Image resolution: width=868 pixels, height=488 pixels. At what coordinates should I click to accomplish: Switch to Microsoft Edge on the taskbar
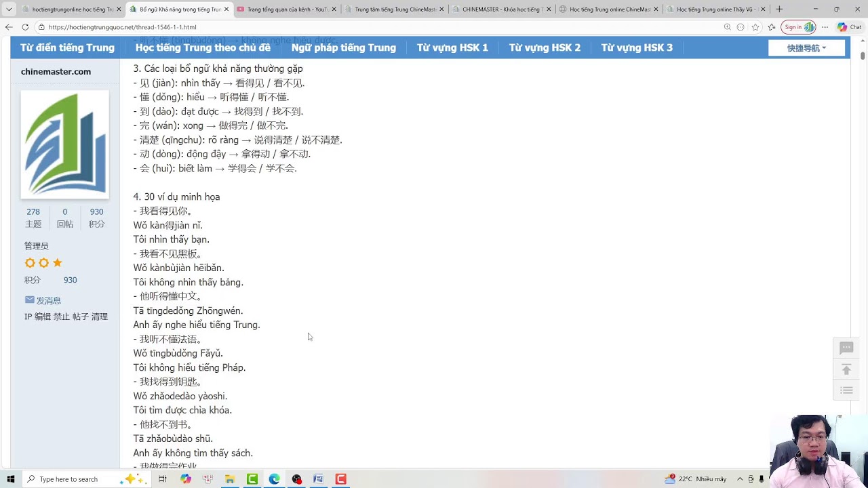(x=274, y=479)
